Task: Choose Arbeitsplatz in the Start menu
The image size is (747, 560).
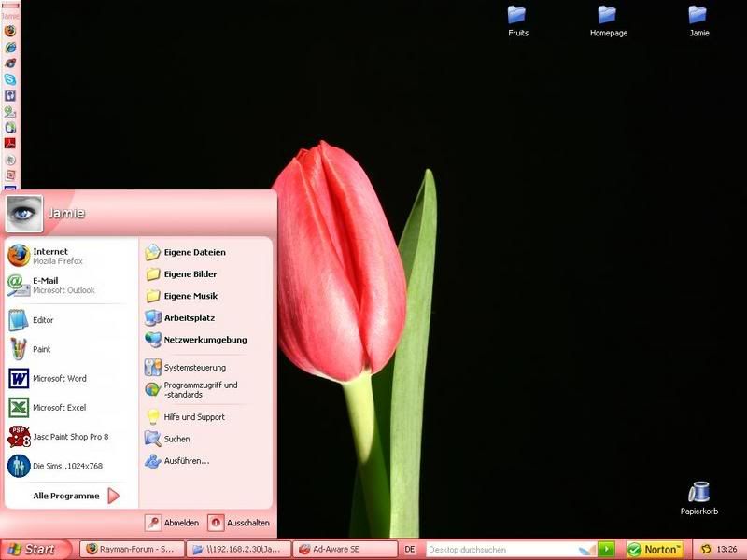Action: coord(189,317)
